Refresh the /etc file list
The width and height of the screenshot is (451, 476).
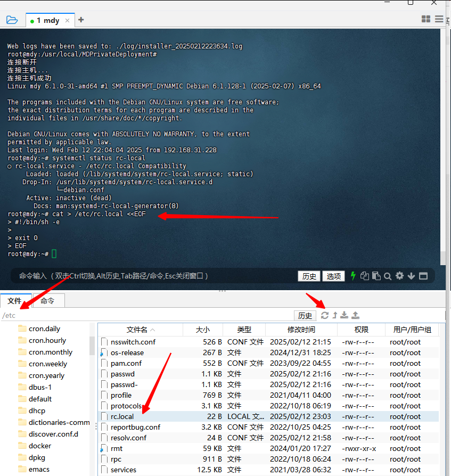pyautogui.click(x=325, y=315)
